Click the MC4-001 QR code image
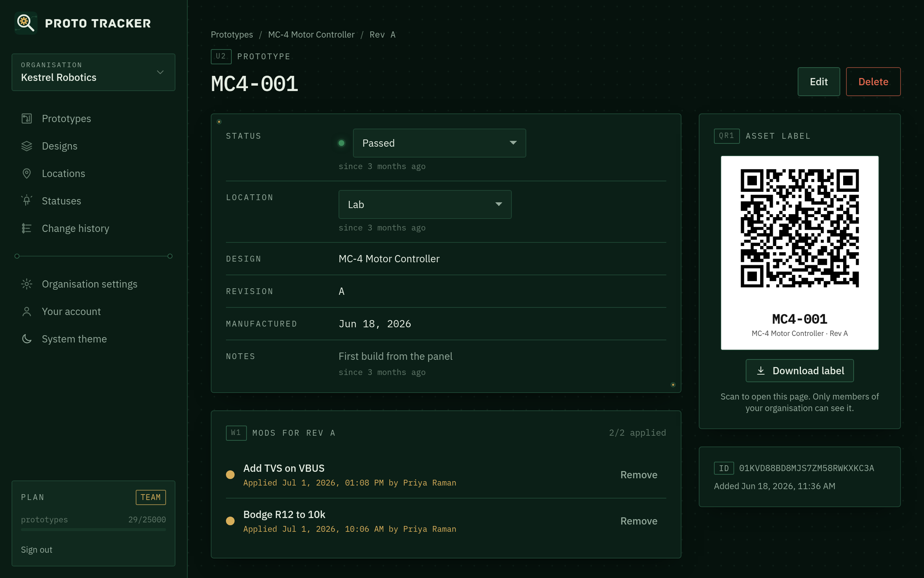This screenshot has height=578, width=924. (799, 228)
